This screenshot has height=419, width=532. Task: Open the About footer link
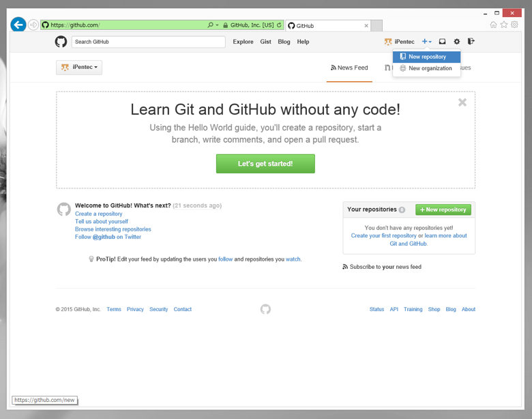point(468,309)
